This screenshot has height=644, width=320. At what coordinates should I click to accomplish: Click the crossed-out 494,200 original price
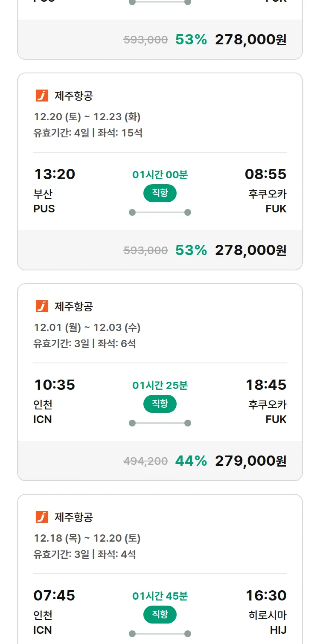[x=145, y=461]
